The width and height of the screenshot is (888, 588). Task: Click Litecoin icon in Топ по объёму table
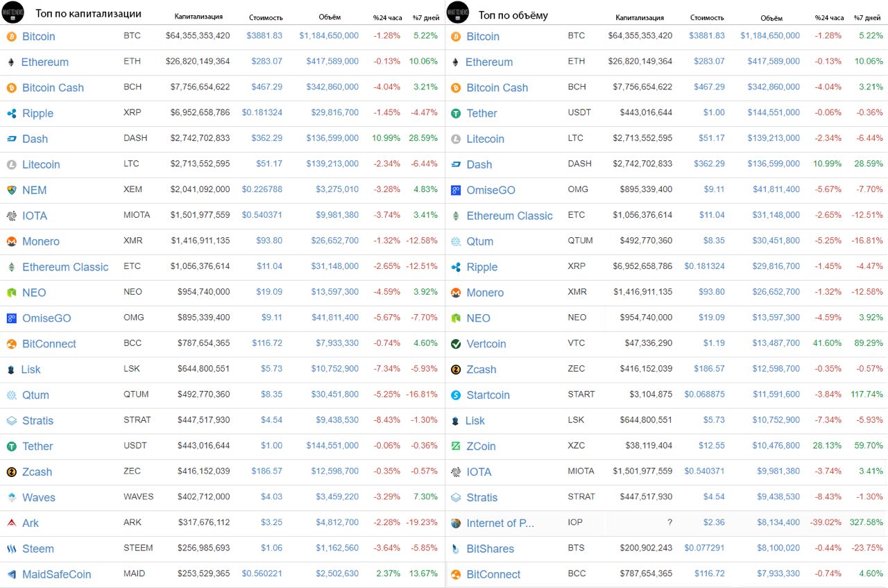(x=456, y=139)
